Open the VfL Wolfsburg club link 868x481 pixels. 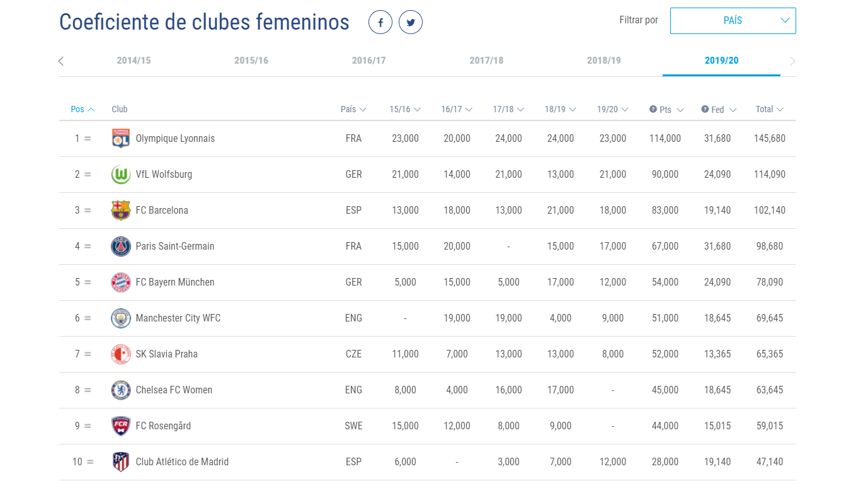click(164, 174)
